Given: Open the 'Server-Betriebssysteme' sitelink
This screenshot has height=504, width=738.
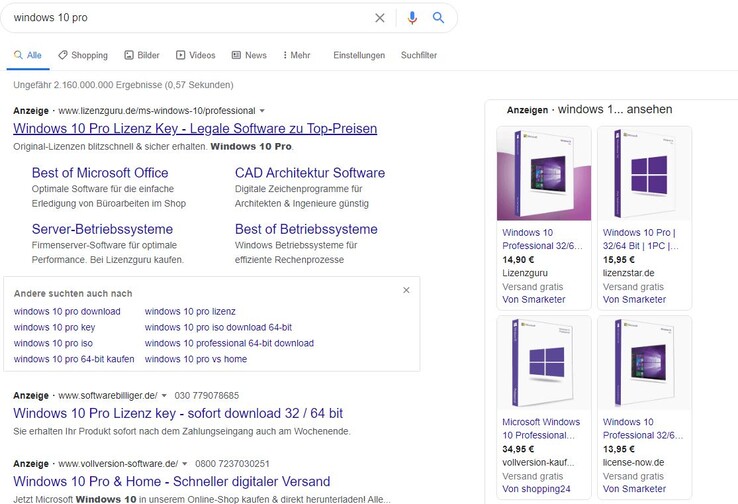Looking at the screenshot, I should pos(102,229).
